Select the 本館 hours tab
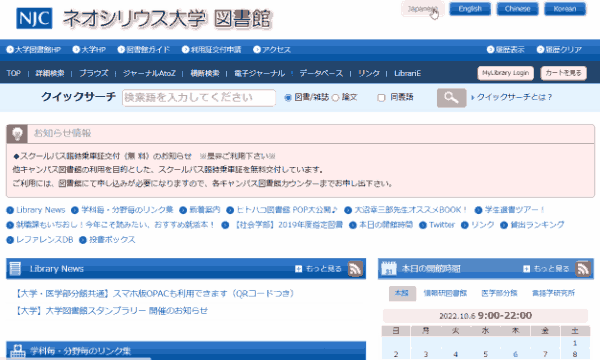Screen dimensions: 600x360 point(402,293)
